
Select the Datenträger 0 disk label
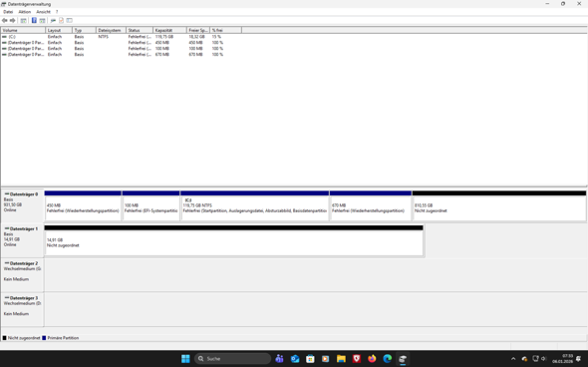click(23, 205)
